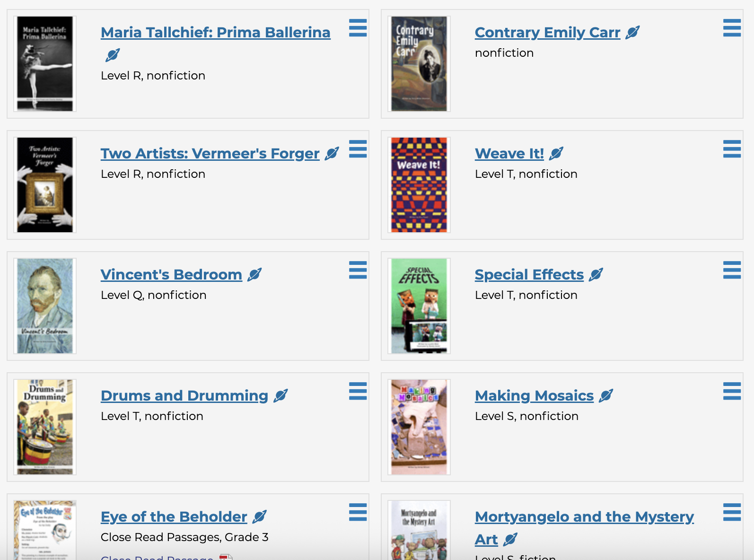
Task: Open the Mortyangelo and the Mystery Art link
Action: [584, 517]
